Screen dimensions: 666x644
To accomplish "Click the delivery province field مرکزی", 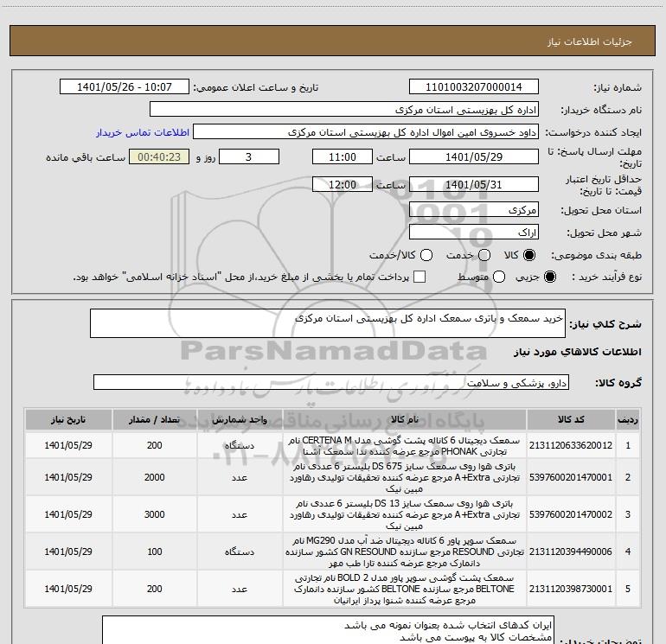I will (474, 210).
